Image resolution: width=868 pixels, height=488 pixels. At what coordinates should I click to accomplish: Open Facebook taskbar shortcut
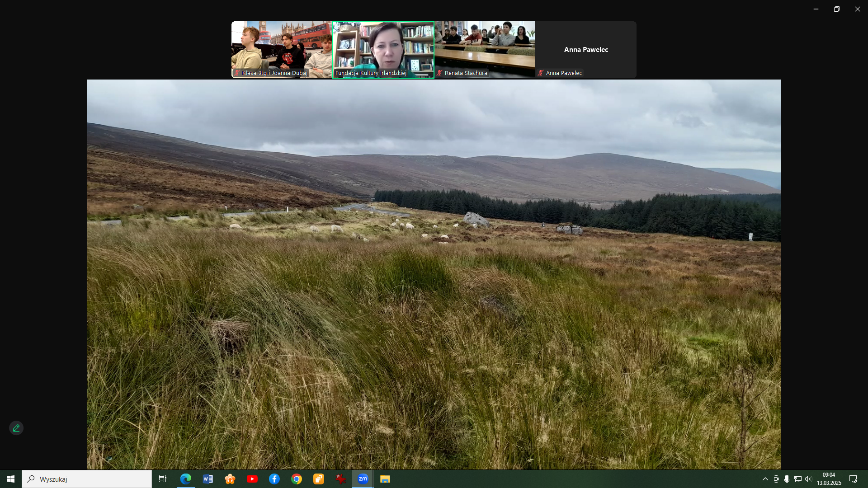[x=274, y=479]
